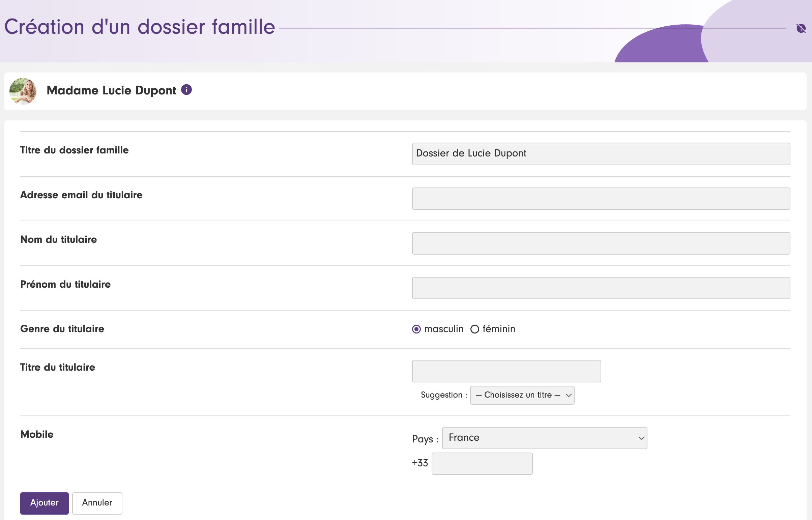Screen dimensions: 812x520
Task: Focus the mobile number field after +33
Action: point(482,464)
